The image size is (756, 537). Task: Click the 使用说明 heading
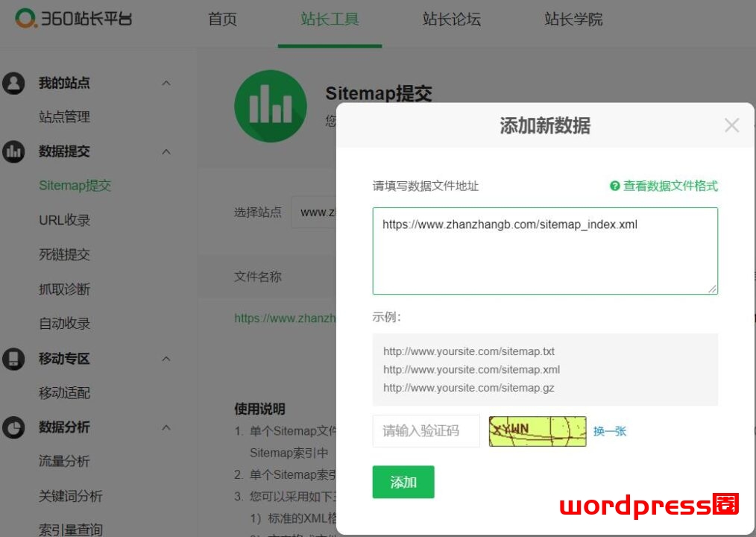point(260,409)
